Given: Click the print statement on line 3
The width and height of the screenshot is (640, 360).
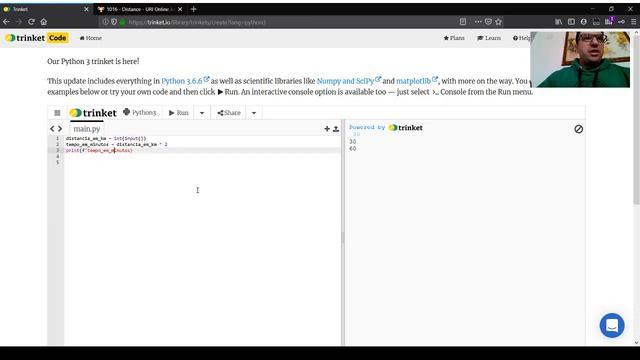Looking at the screenshot, I should click(99, 150).
